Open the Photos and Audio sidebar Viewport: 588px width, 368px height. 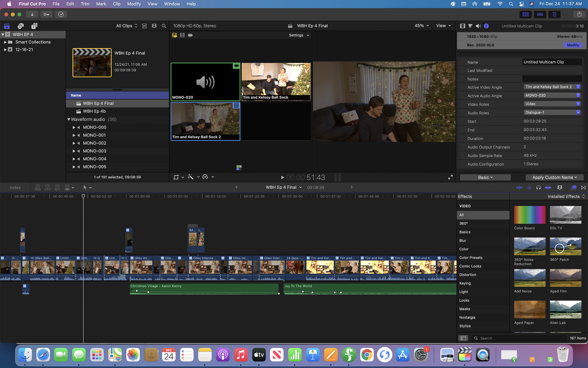(x=21, y=26)
